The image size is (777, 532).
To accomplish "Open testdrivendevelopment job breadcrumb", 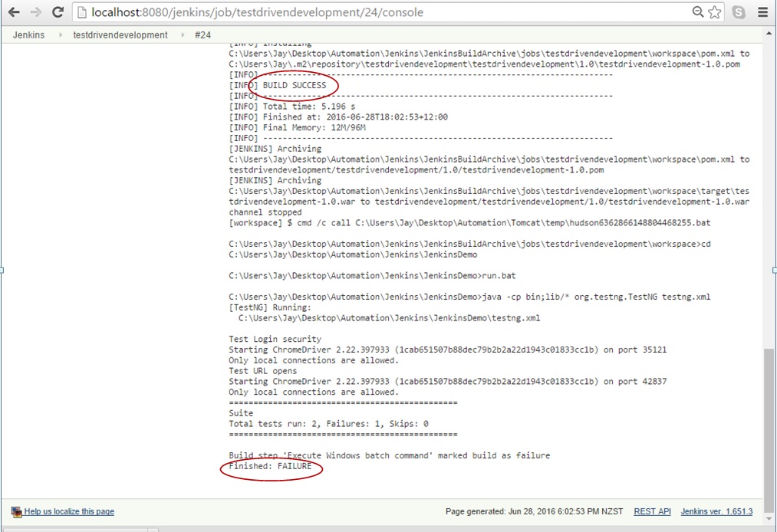I will click(120, 35).
